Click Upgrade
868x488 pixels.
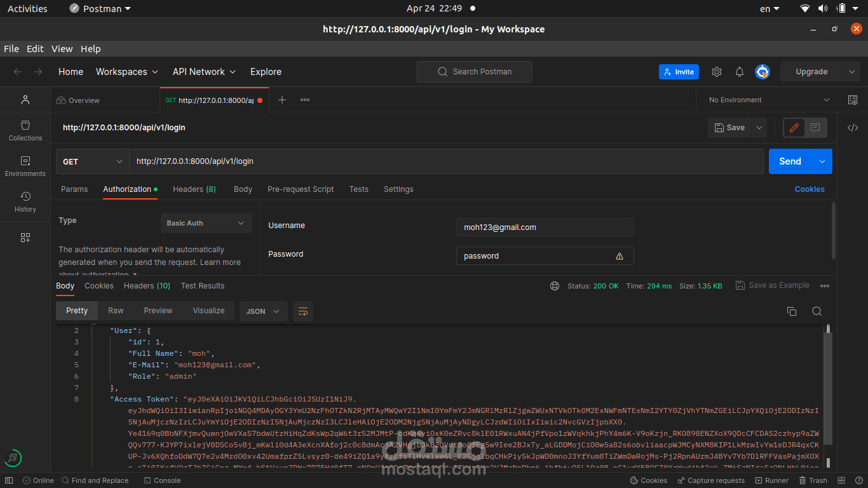click(811, 72)
